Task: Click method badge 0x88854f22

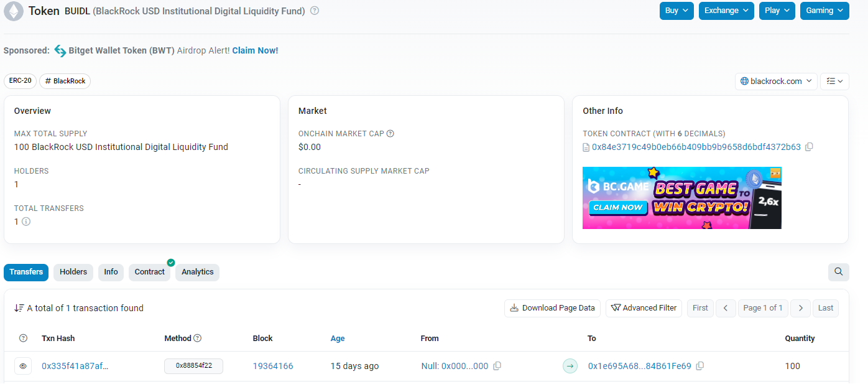Action: coord(193,366)
